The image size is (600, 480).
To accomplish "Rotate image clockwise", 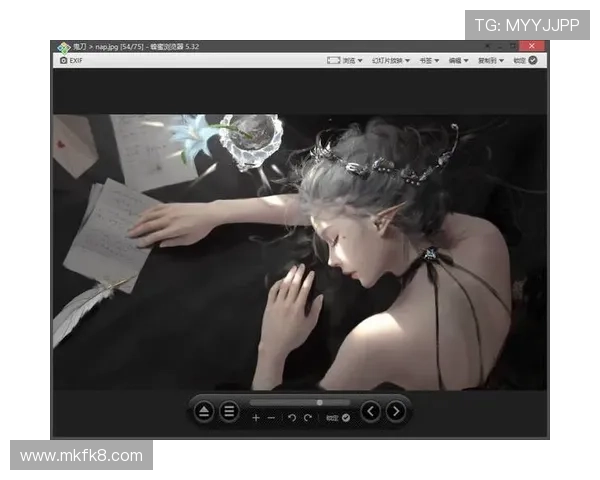I will (x=308, y=417).
